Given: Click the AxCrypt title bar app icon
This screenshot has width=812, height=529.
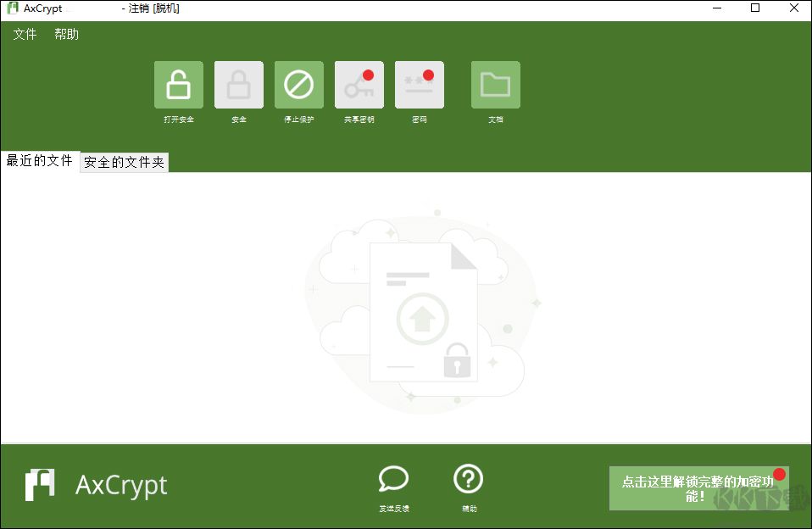Looking at the screenshot, I should (x=13, y=8).
